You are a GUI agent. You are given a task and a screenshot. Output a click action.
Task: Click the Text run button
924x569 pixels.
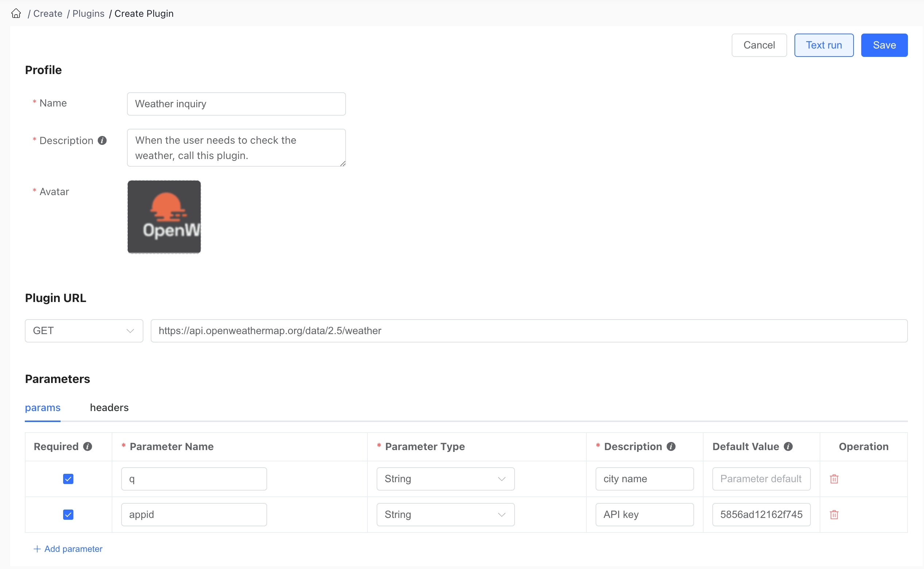tap(824, 45)
